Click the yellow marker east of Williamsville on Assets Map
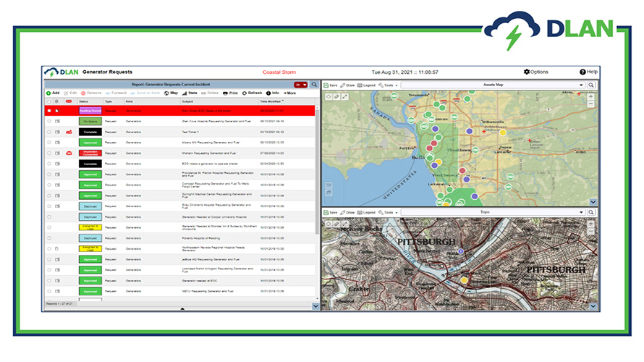 503,132
